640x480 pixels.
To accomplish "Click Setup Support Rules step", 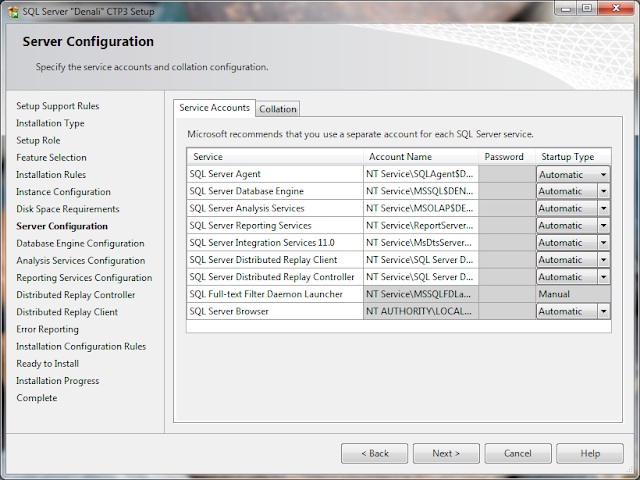I will tap(58, 106).
